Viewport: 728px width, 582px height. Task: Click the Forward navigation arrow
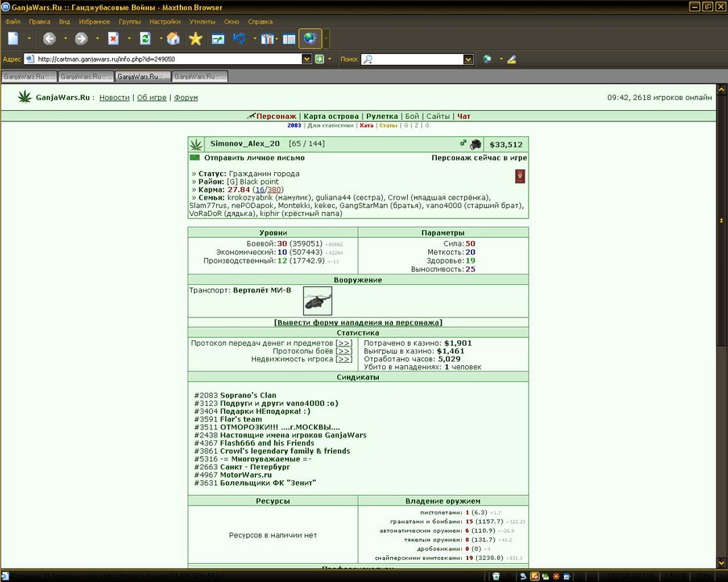click(81, 38)
